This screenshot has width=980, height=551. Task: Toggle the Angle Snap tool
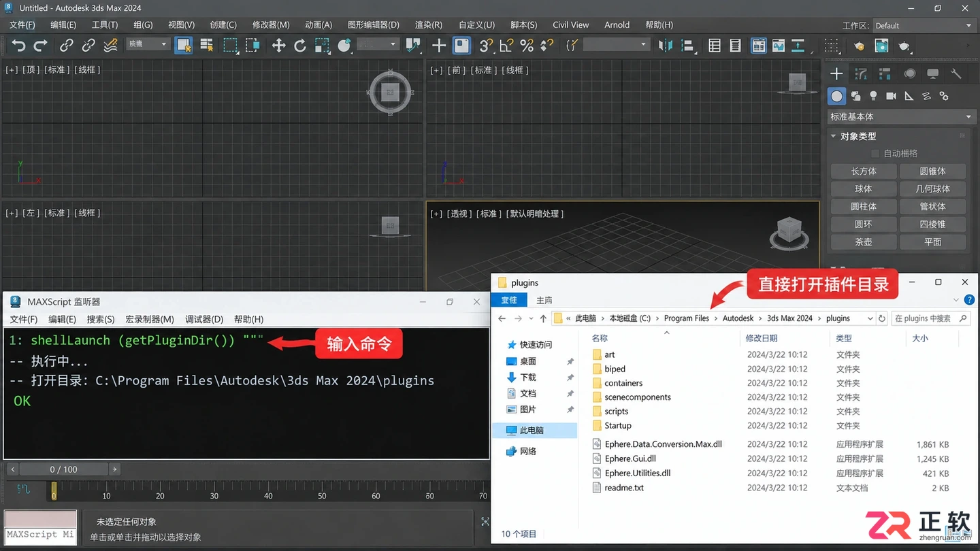click(506, 46)
